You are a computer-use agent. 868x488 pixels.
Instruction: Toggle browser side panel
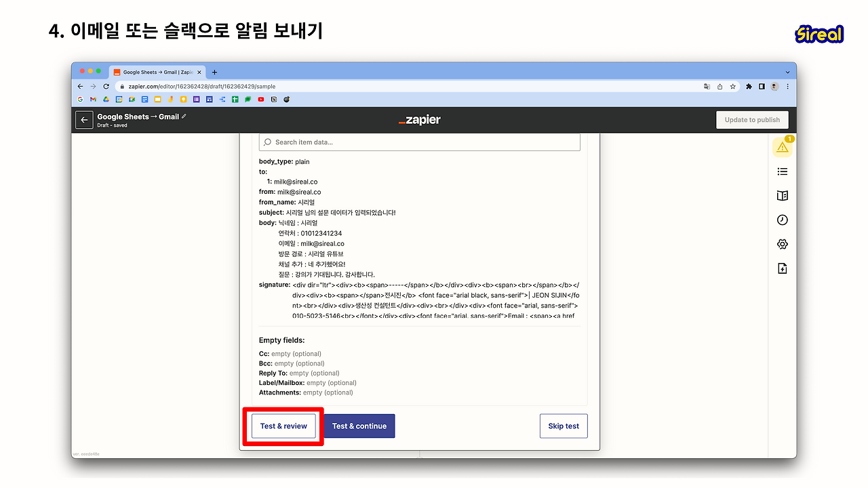coord(762,87)
